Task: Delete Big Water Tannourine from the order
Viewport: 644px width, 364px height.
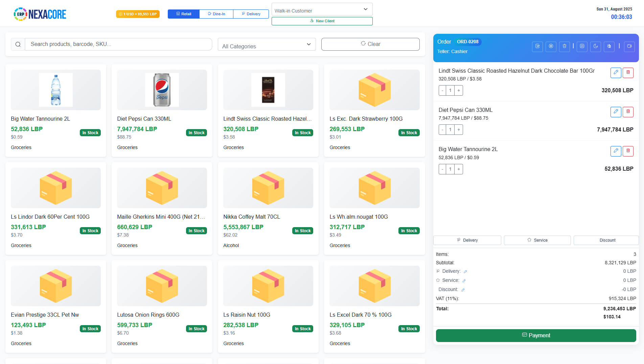Action: [x=628, y=151]
